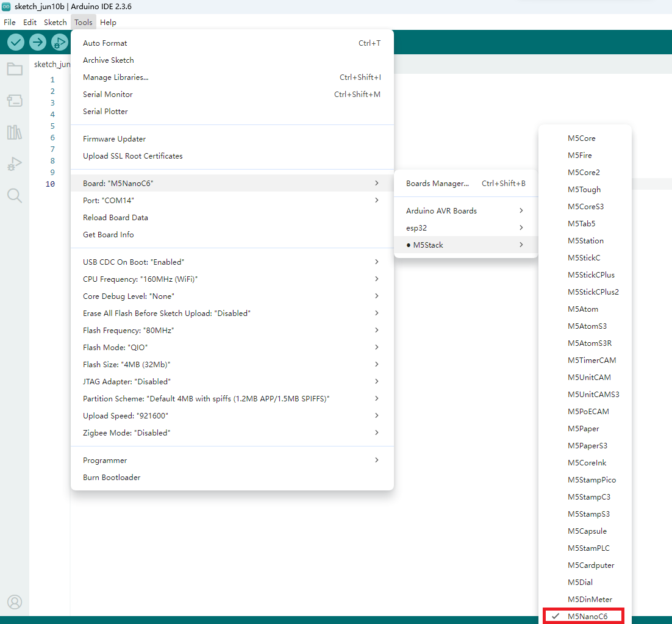Expand Core Debug Level option

click(x=232, y=296)
